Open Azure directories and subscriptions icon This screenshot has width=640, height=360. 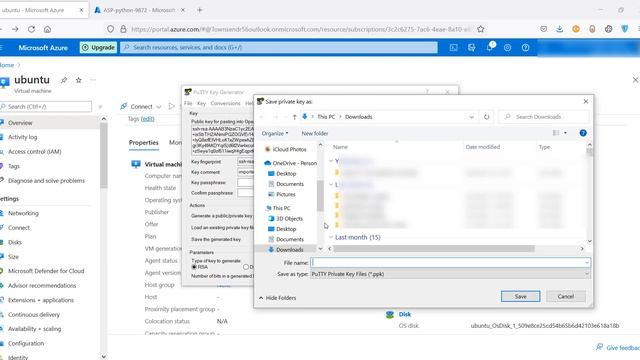pos(471,48)
